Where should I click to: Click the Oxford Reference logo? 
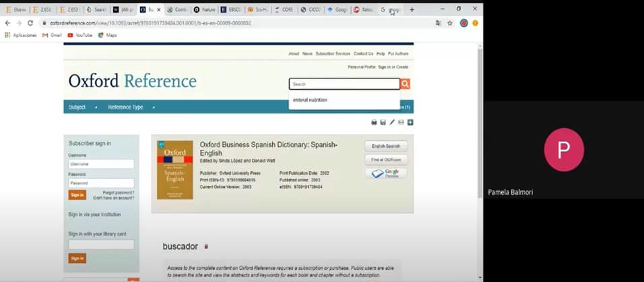click(x=133, y=82)
